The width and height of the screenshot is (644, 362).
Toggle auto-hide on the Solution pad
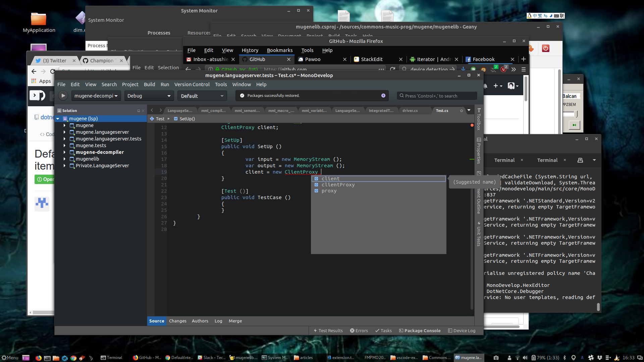point(138,110)
